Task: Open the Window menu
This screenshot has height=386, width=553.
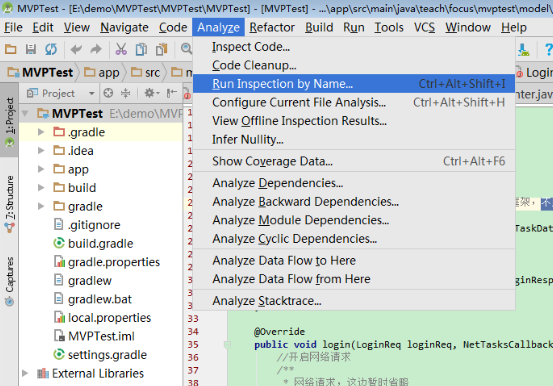Action: pos(468,28)
